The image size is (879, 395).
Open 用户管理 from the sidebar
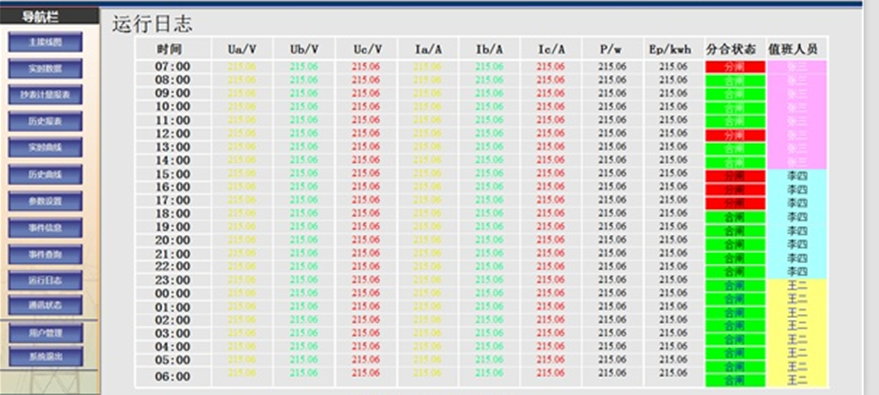45,333
